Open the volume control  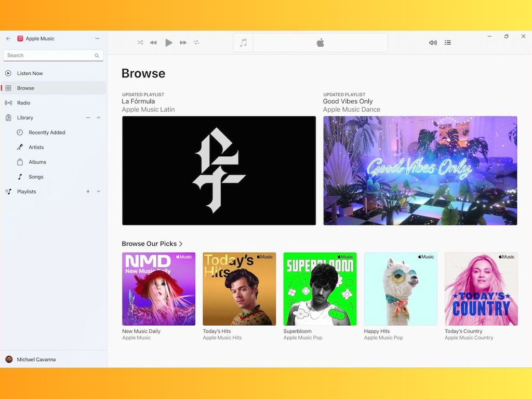[433, 43]
